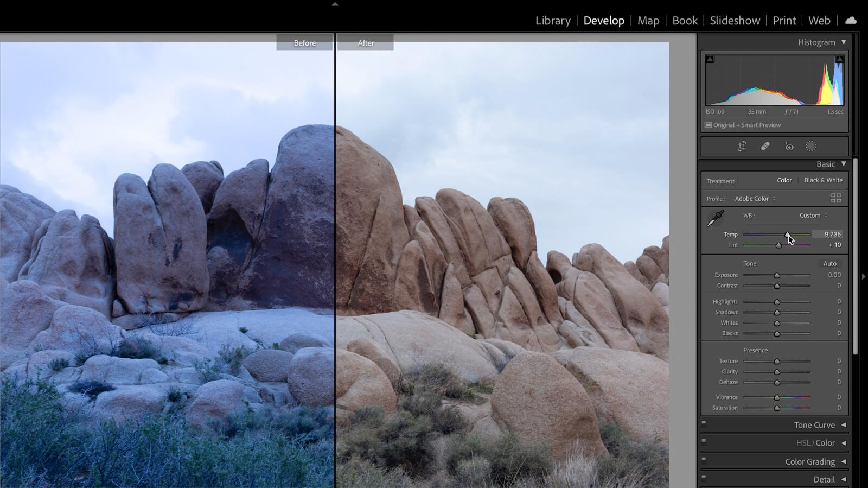This screenshot has width=868, height=488.
Task: Toggle the shadow clipping indicator in histogram
Action: (x=710, y=59)
